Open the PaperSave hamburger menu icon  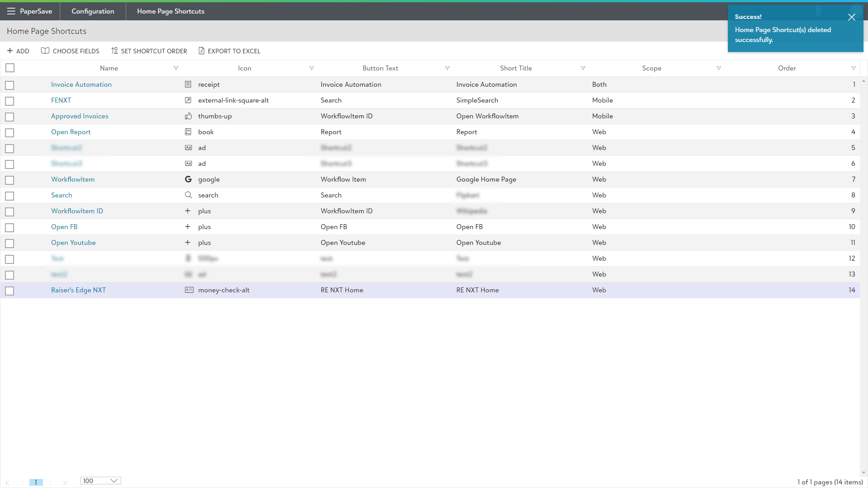click(11, 11)
